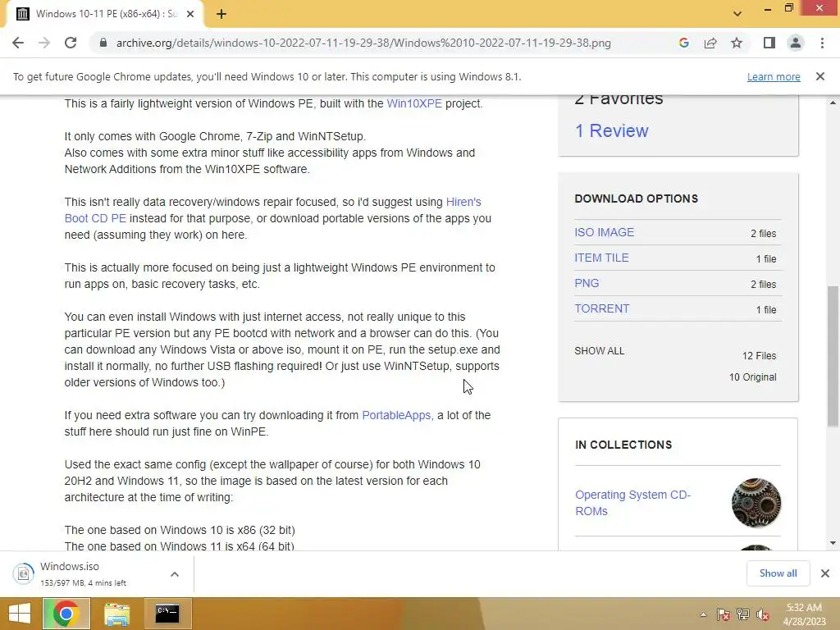Expand the PNG download option
Image resolution: width=840 pixels, height=630 pixels.
[587, 283]
